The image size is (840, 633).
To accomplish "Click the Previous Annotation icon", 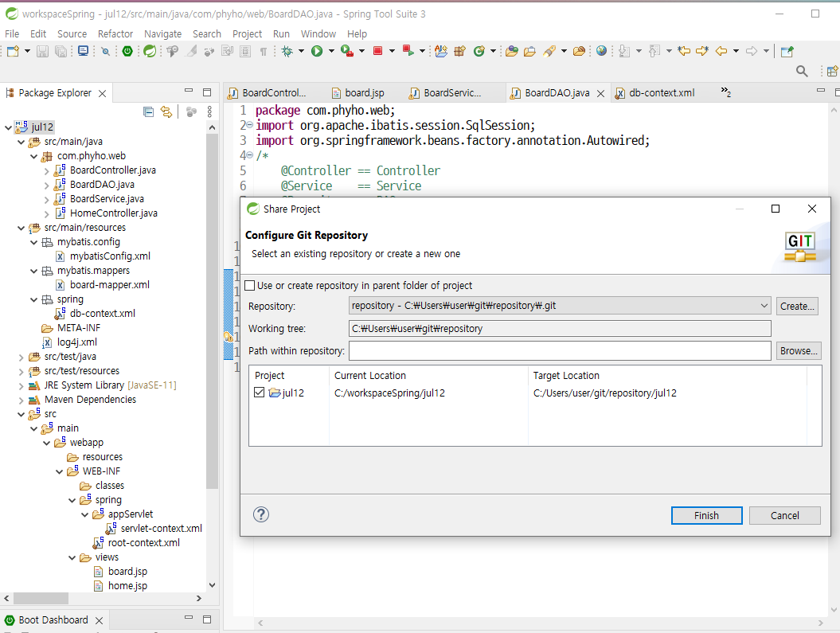I will pos(654,52).
